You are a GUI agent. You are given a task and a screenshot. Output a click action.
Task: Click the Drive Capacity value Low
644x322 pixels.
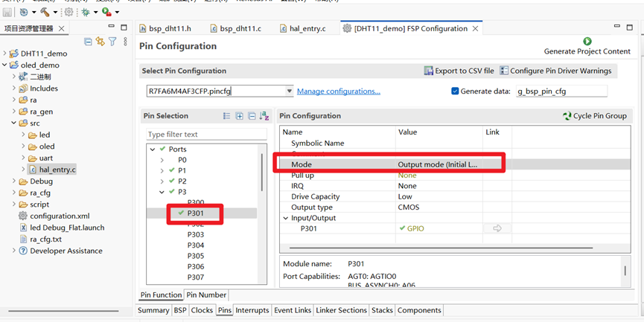[405, 196]
